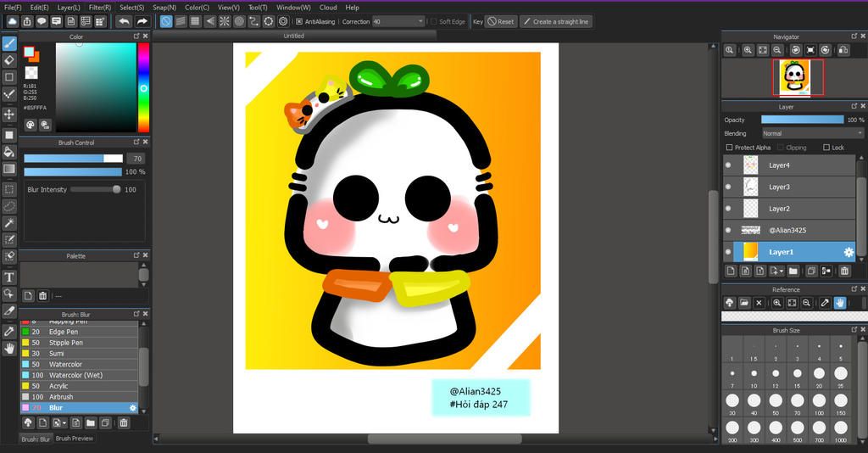Select the Hand tool in the left toolbar

(9, 349)
